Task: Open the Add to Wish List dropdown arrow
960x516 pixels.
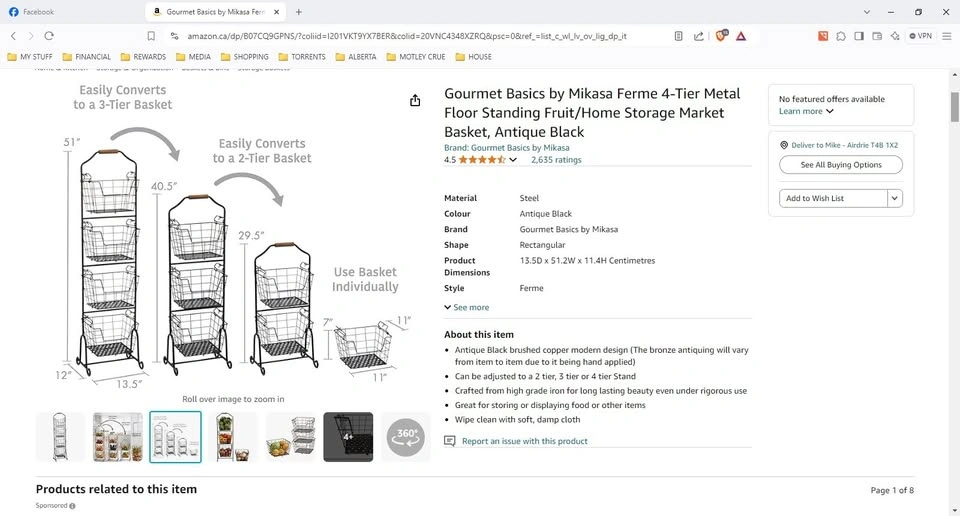Action: coord(895,198)
